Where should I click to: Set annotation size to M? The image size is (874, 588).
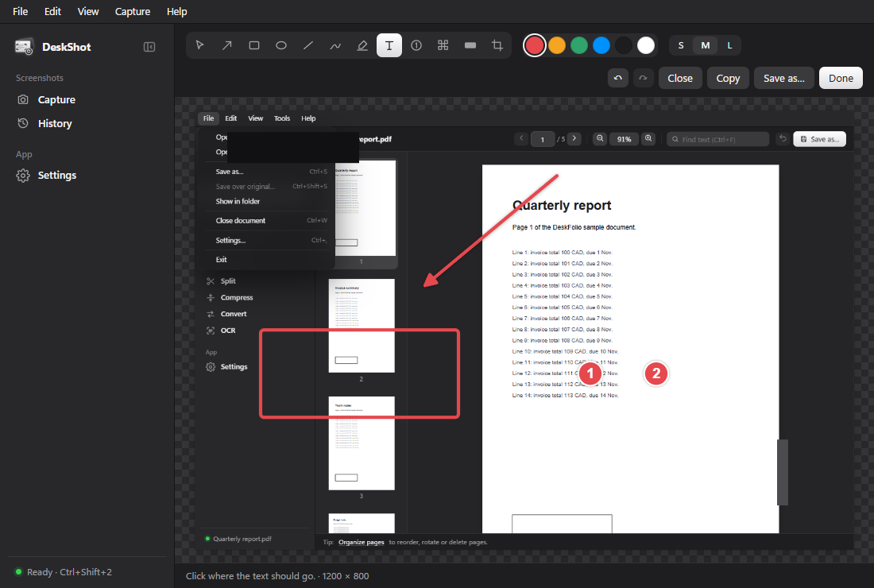[x=705, y=46]
